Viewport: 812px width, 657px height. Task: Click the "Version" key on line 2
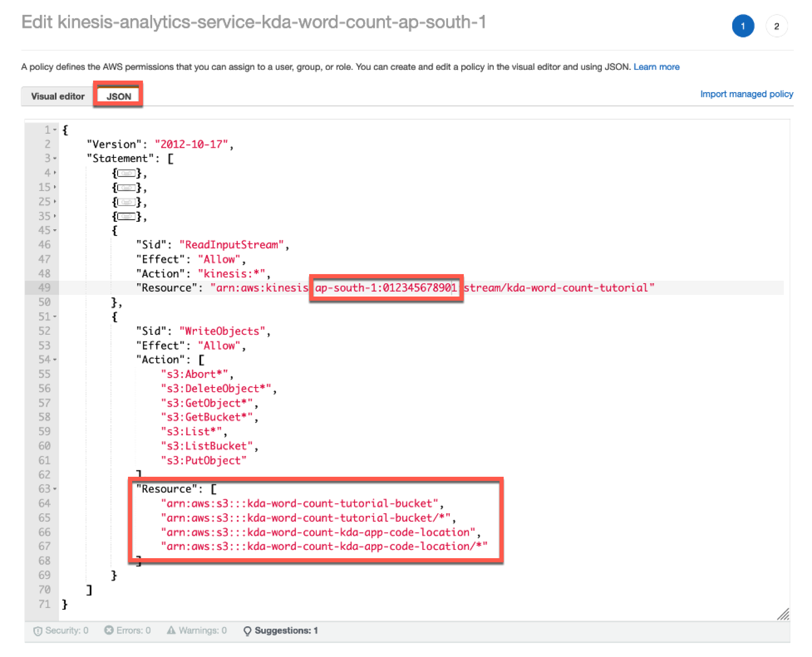click(114, 145)
